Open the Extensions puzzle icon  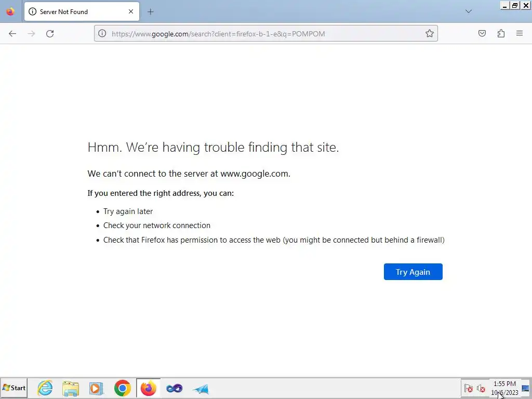pyautogui.click(x=501, y=34)
